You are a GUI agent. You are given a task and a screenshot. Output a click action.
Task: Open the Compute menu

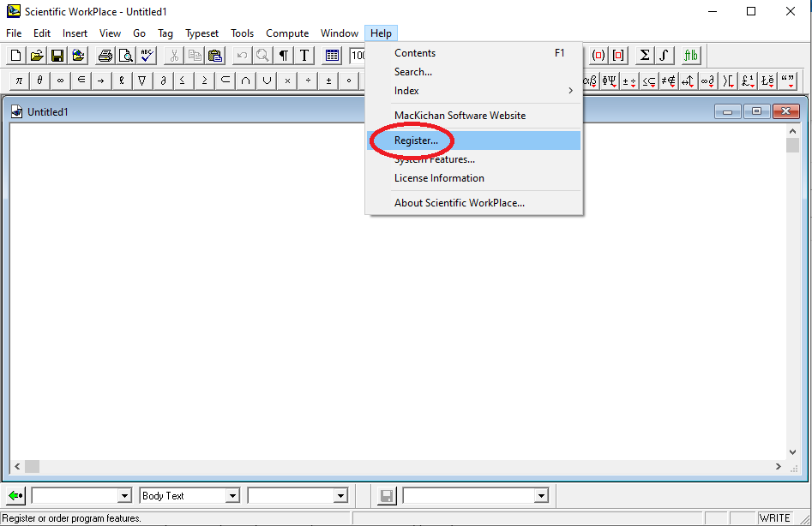[x=287, y=33]
